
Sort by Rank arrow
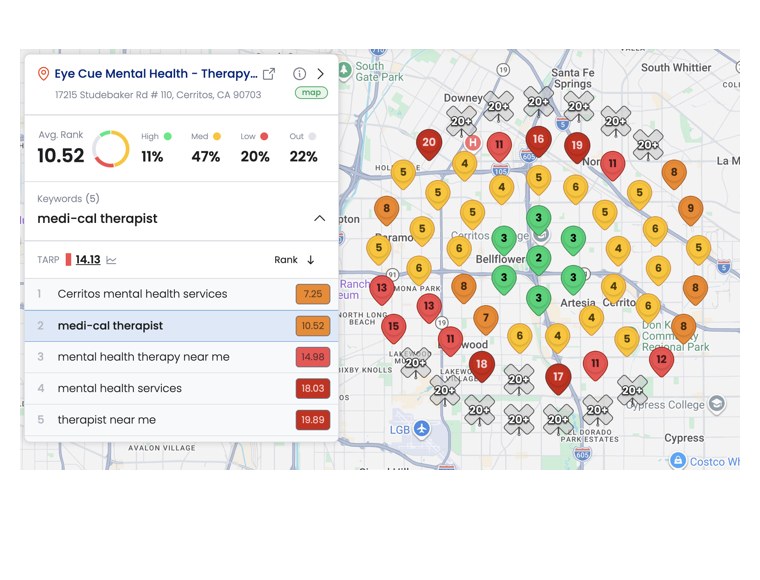pos(311,260)
